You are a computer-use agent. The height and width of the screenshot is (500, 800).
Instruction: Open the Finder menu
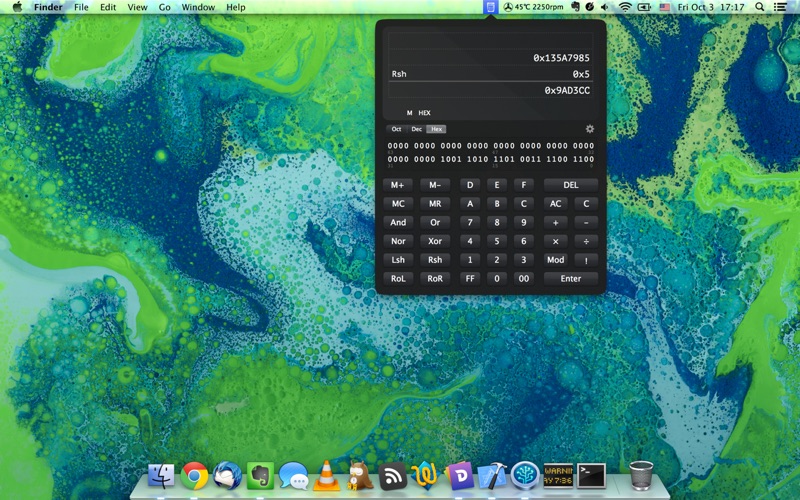click(x=48, y=7)
